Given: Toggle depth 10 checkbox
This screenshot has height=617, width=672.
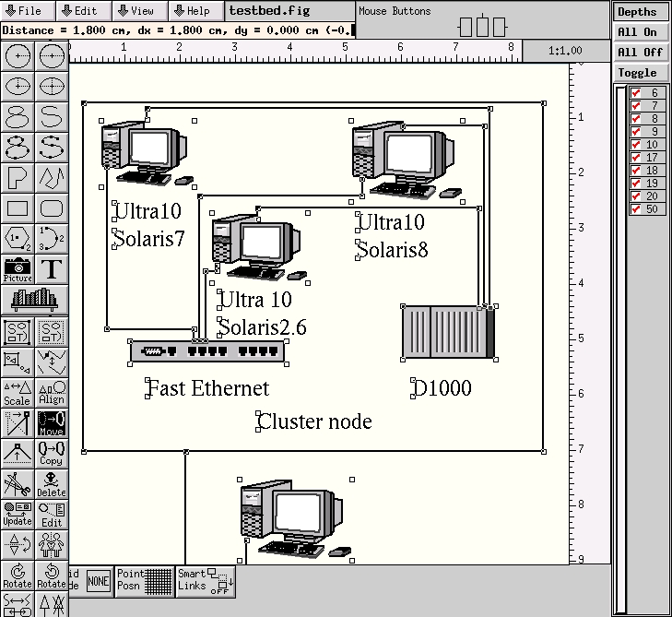Looking at the screenshot, I should point(636,145).
